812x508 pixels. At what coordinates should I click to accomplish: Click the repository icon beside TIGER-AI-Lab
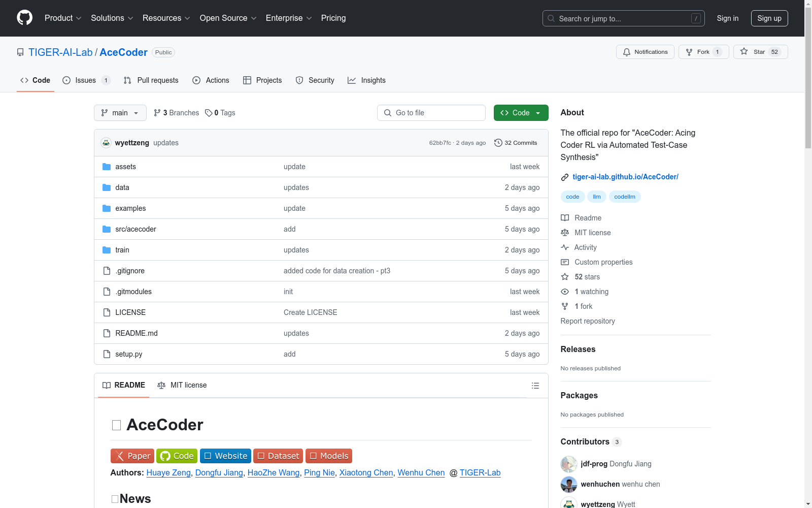20,52
